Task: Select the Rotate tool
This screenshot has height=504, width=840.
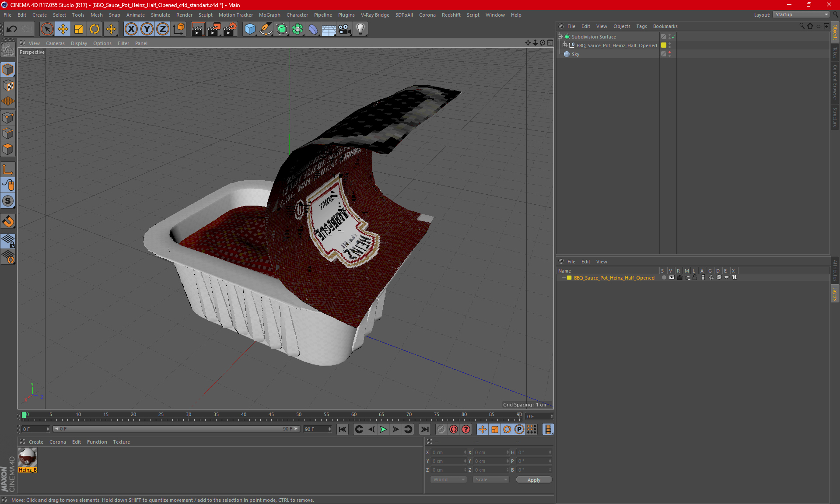Action: tap(94, 29)
